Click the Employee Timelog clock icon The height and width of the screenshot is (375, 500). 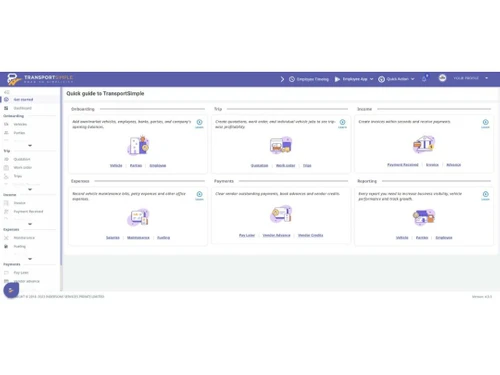[x=292, y=79]
